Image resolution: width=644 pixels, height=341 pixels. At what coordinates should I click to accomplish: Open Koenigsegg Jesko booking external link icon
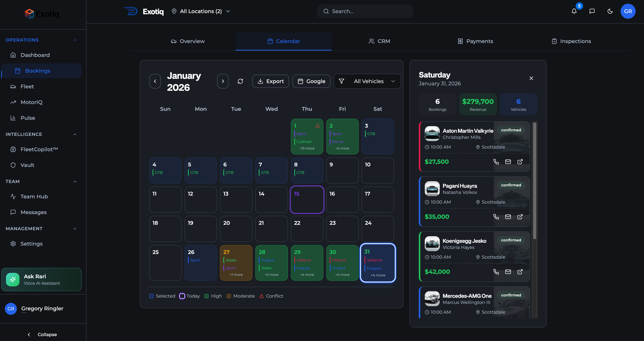(520, 272)
